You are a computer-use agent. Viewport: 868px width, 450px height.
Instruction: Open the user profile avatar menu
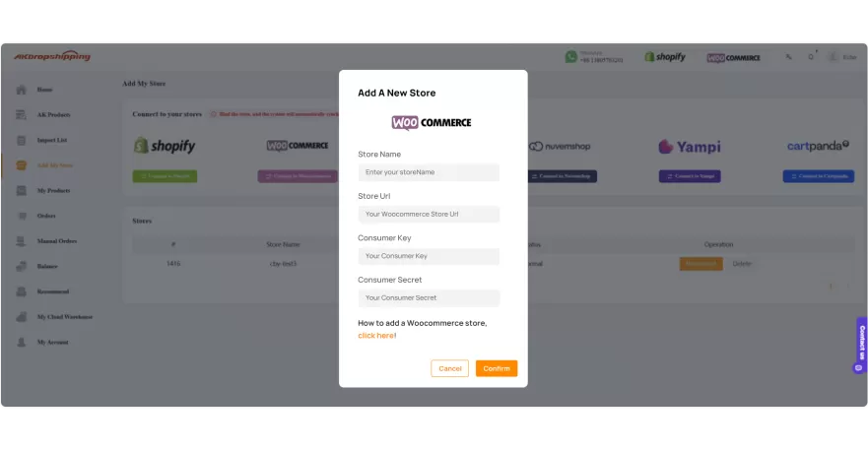pos(834,57)
